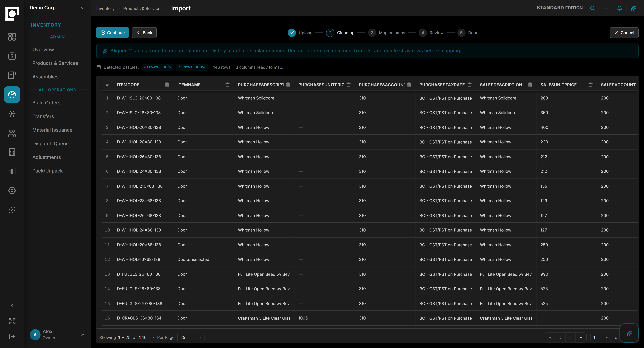The width and height of the screenshot is (644, 348).
Task: Go to the next page arrow
Action: [x=570, y=338]
